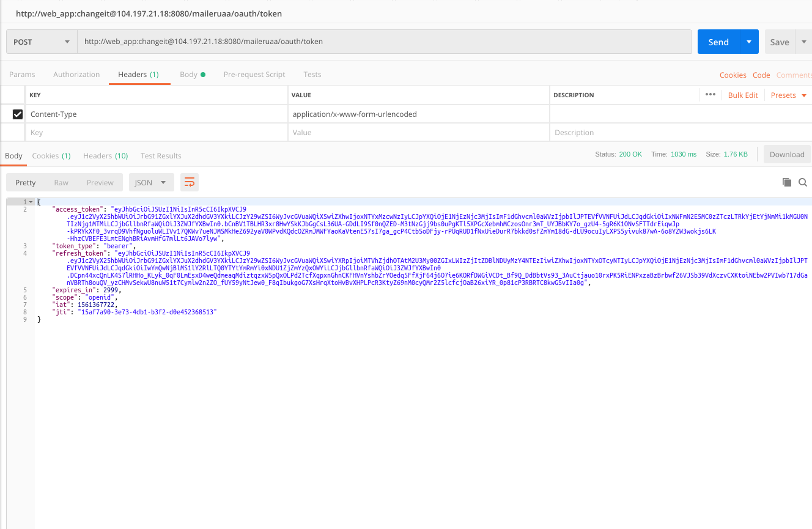This screenshot has height=529, width=812.
Task: View response Headers (10) tab
Action: pyautogui.click(x=105, y=155)
